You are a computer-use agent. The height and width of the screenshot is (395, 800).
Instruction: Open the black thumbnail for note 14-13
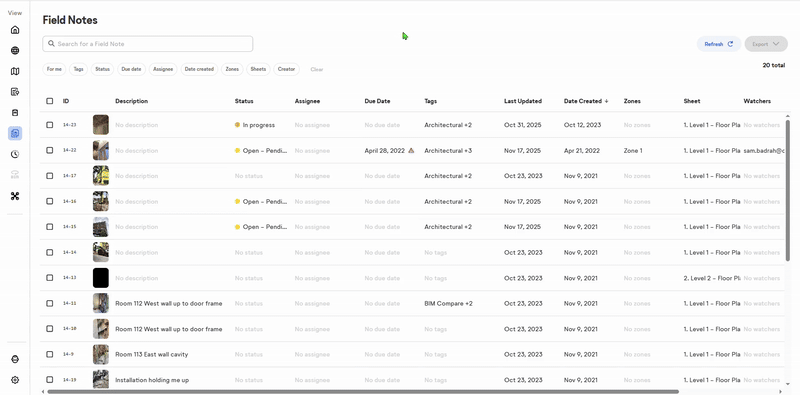[101, 278]
